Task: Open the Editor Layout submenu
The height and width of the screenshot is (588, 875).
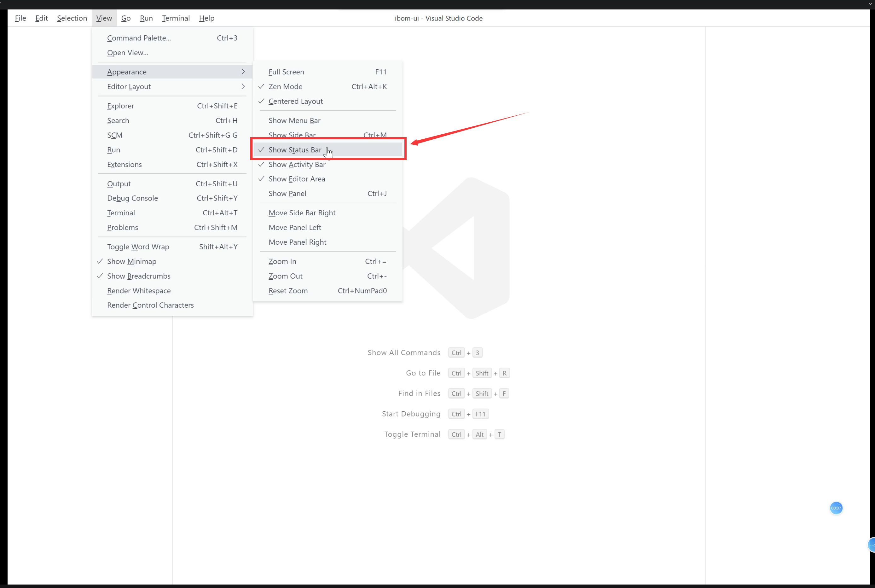Action: point(129,86)
